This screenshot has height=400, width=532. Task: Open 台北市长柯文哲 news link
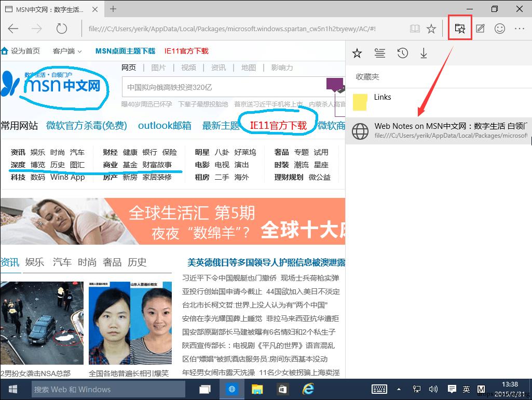click(x=255, y=305)
